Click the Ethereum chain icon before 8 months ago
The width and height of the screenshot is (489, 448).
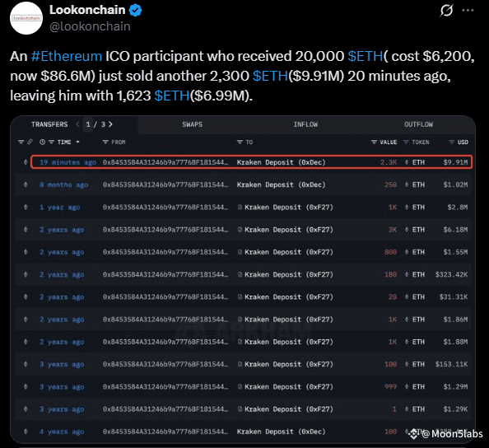26,184
